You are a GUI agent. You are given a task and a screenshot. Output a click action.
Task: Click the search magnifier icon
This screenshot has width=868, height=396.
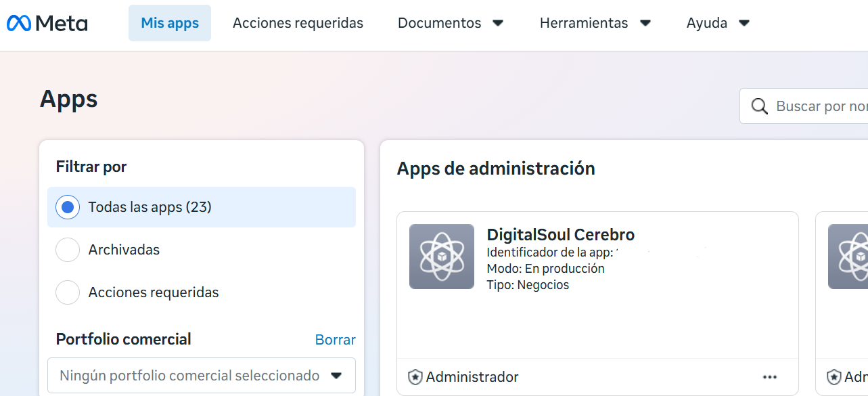pos(760,106)
